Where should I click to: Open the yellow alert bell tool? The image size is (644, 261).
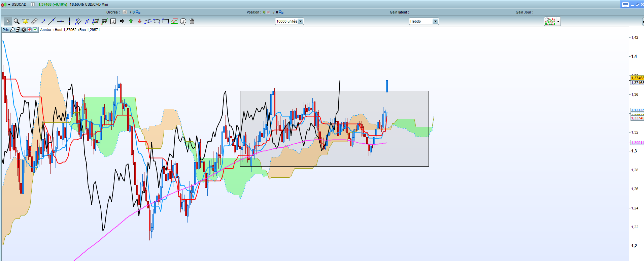click(25, 21)
